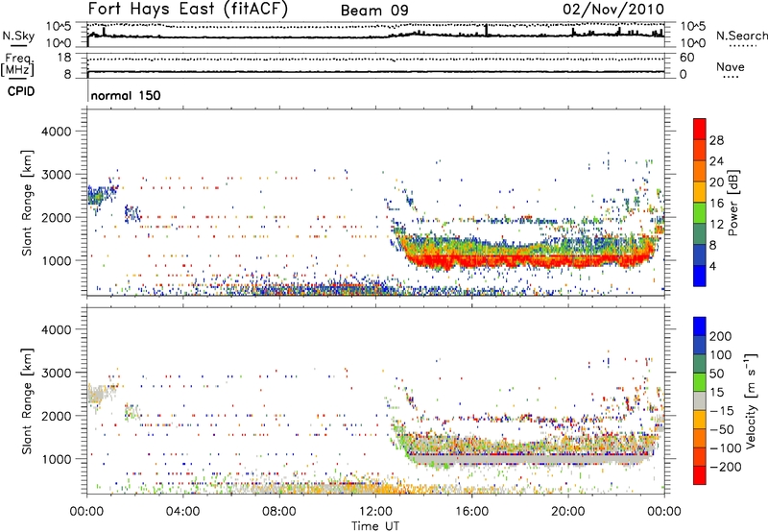The width and height of the screenshot is (768, 532).
Task: Click the '20:00' time axis label
Action: click(x=568, y=512)
